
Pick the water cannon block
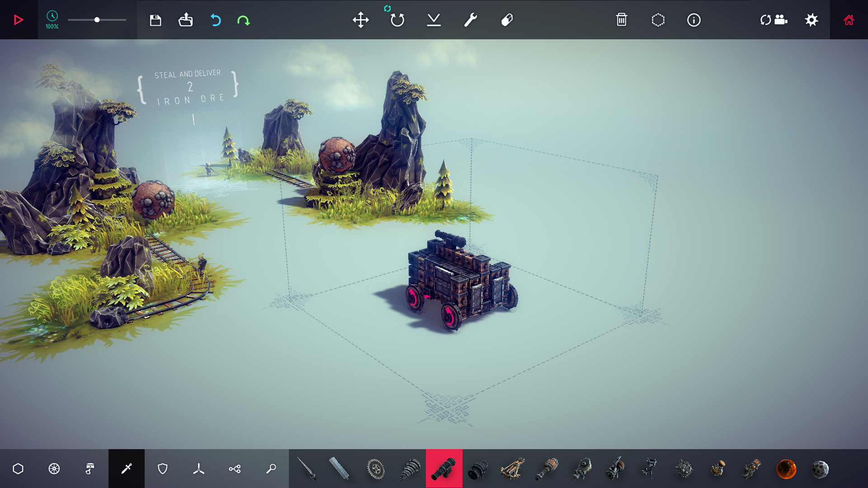(615, 469)
